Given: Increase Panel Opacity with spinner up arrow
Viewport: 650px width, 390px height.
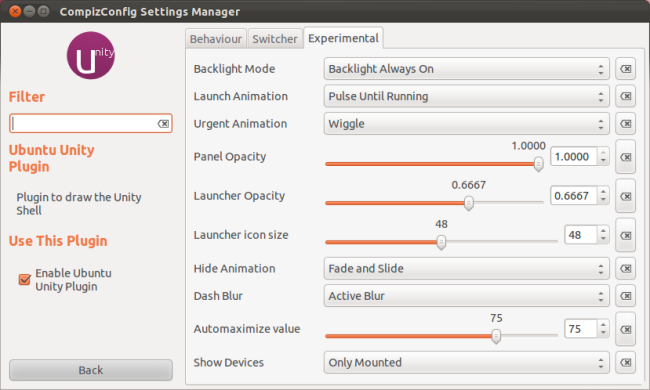Looking at the screenshot, I should pos(603,153).
